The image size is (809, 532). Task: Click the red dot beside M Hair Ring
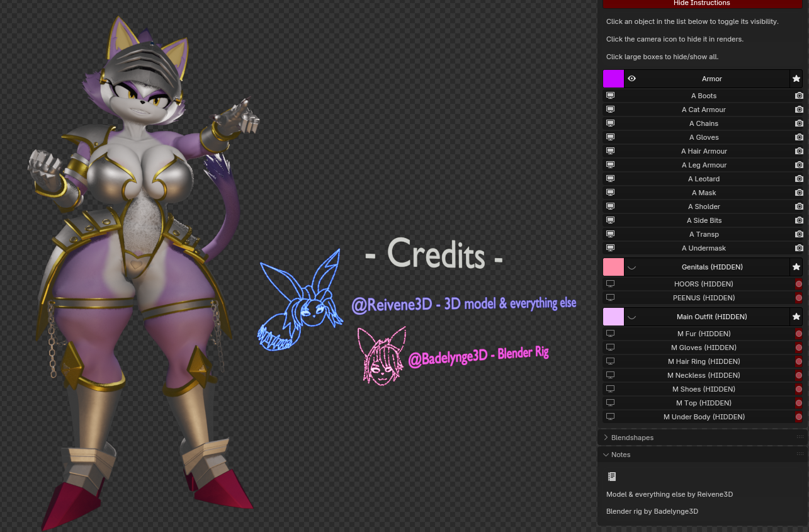799,361
